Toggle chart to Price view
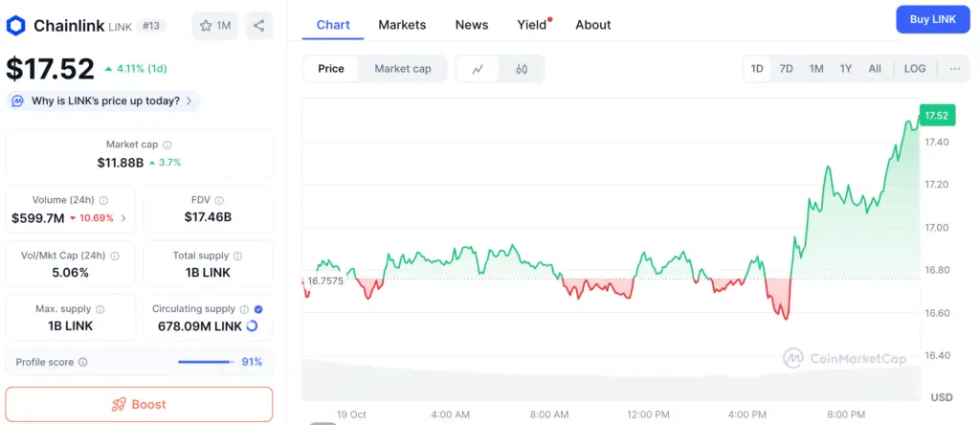Viewport: 980px width, 425px height. coord(331,69)
